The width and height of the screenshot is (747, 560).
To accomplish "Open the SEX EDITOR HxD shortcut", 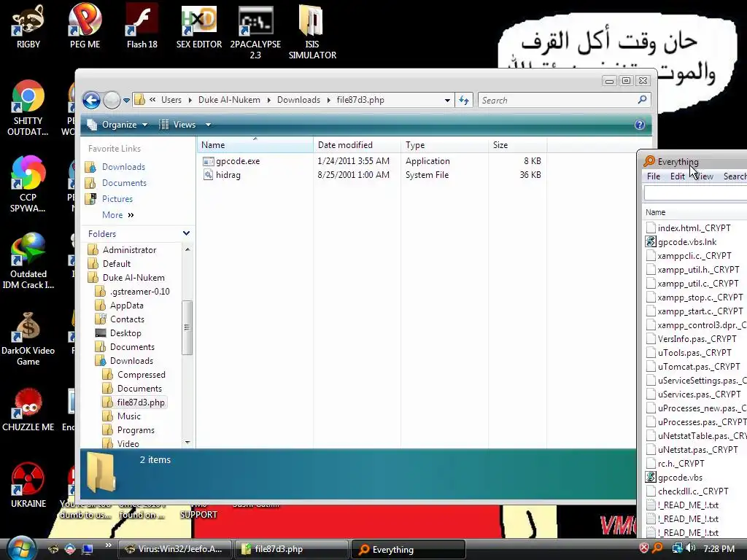I will tap(199, 27).
